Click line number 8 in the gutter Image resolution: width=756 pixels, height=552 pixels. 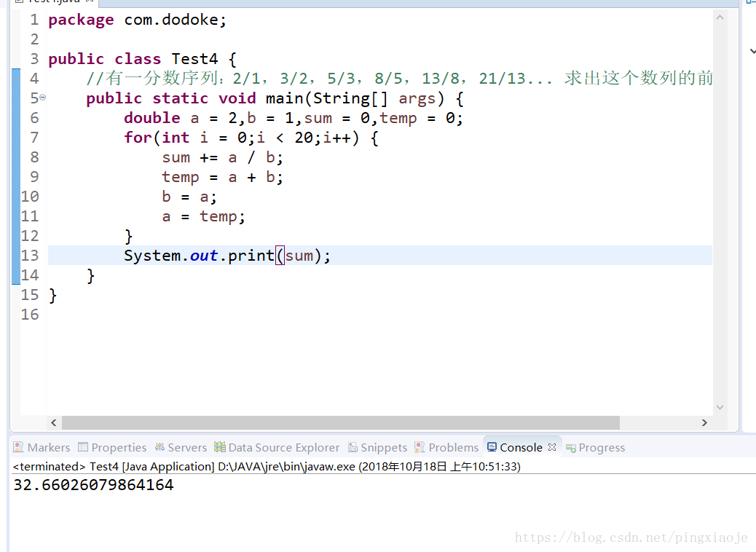click(x=34, y=157)
